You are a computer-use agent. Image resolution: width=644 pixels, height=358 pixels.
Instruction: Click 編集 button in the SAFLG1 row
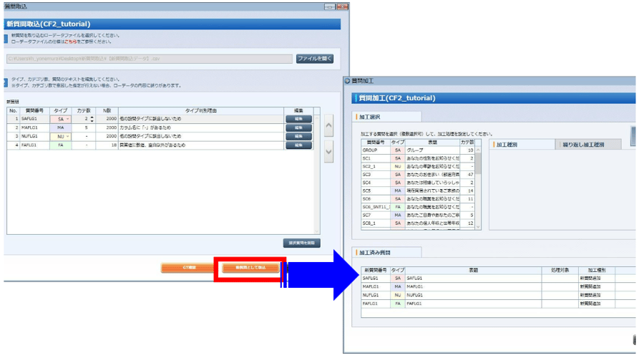(x=294, y=118)
